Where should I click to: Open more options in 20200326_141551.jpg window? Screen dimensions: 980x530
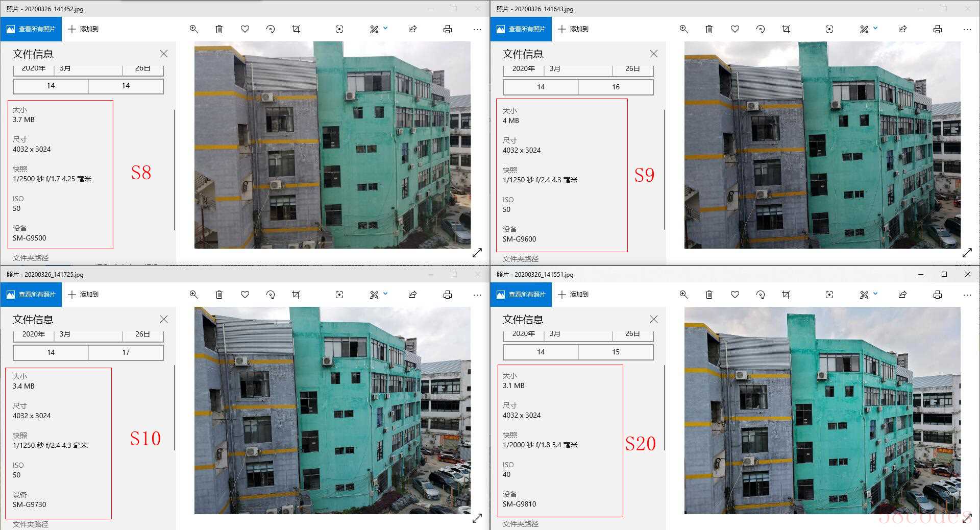pyautogui.click(x=967, y=295)
